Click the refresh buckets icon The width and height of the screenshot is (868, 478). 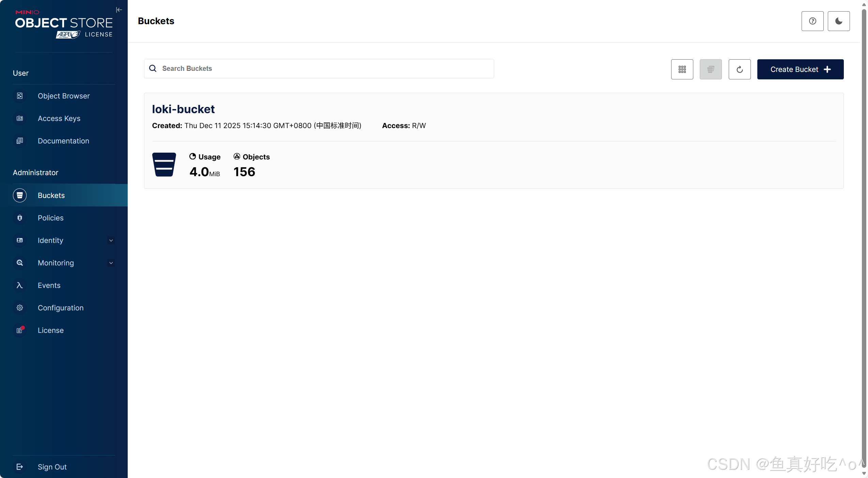pyautogui.click(x=739, y=70)
